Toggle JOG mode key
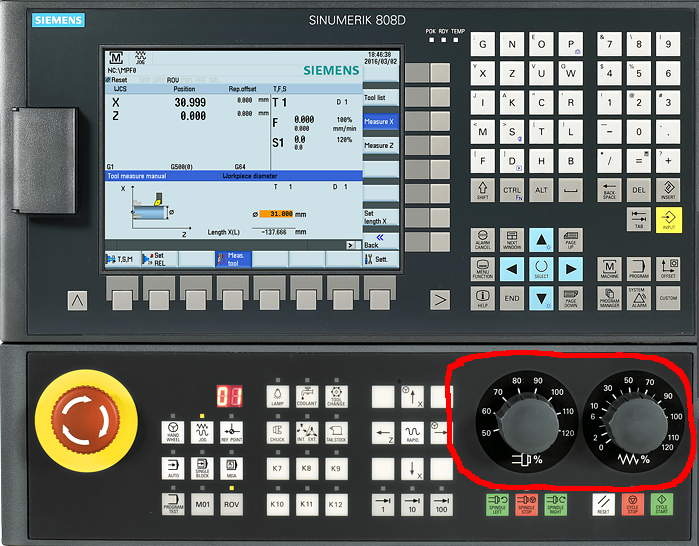Viewport: 699px width, 546px height. coord(202,431)
